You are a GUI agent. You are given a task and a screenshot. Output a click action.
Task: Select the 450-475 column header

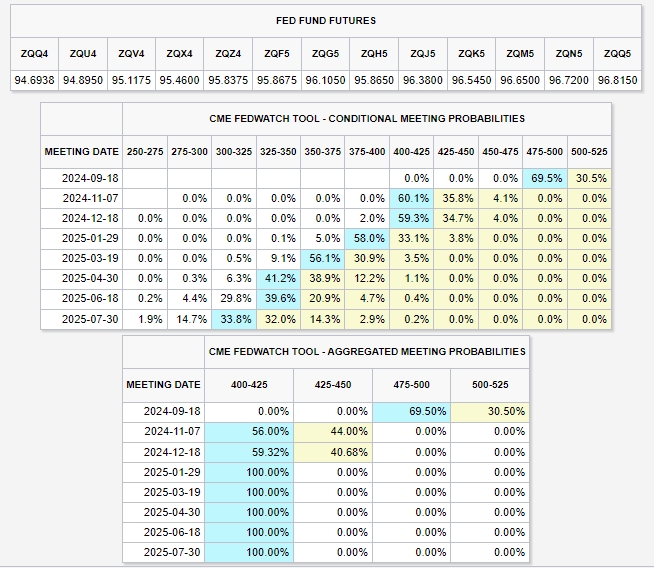coord(501,152)
